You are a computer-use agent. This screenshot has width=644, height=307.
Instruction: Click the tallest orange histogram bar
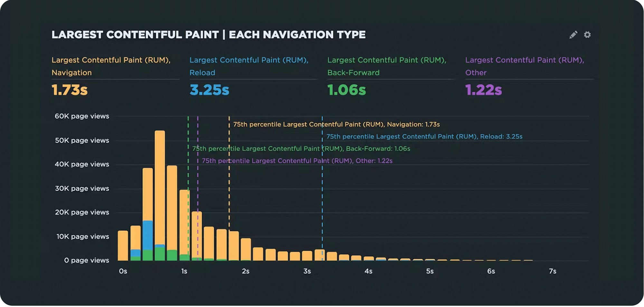point(160,187)
